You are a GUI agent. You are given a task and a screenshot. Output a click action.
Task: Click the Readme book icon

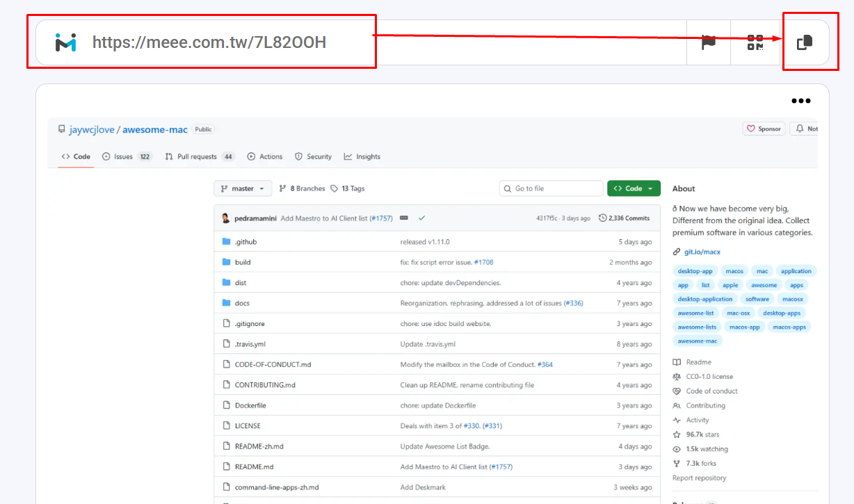pyautogui.click(x=677, y=362)
